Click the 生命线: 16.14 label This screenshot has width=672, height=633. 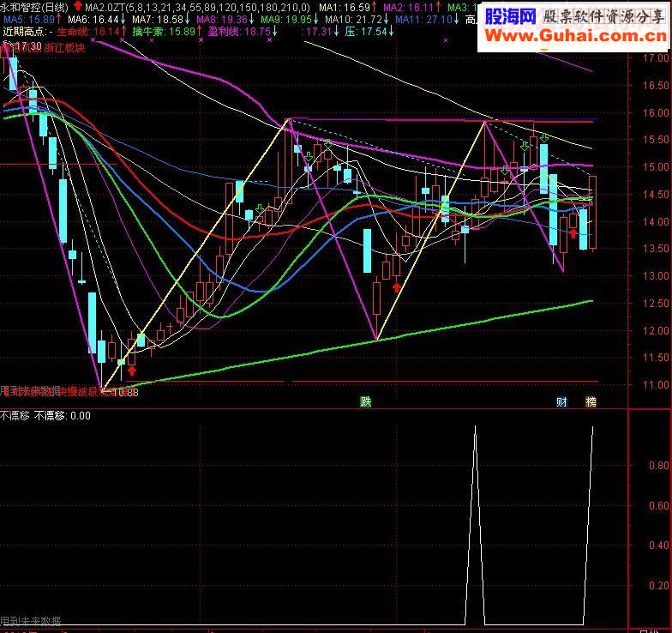pos(87,31)
